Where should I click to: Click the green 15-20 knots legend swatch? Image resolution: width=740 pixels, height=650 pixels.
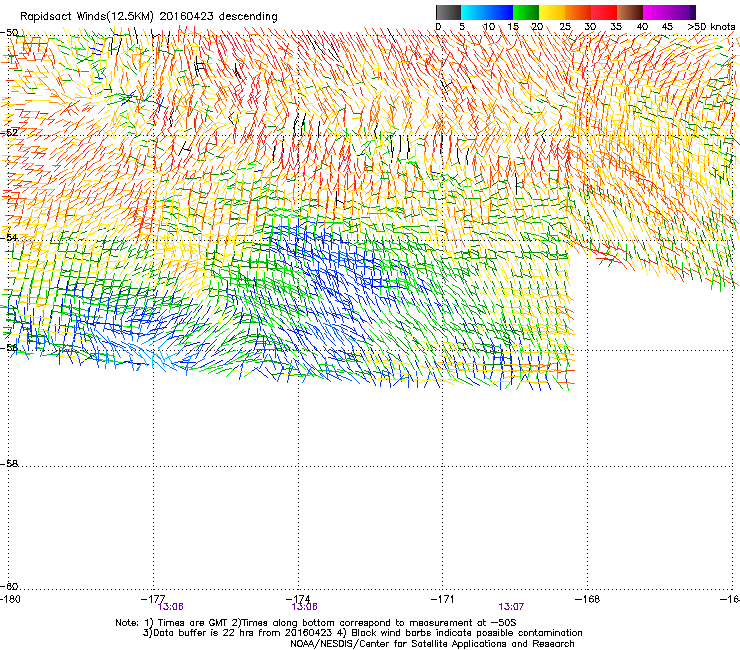526,12
